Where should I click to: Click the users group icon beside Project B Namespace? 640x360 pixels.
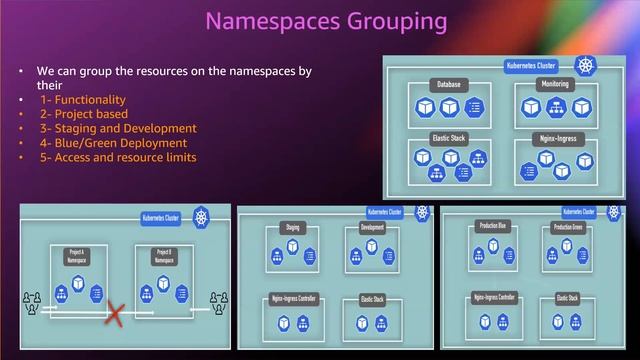(x=219, y=303)
